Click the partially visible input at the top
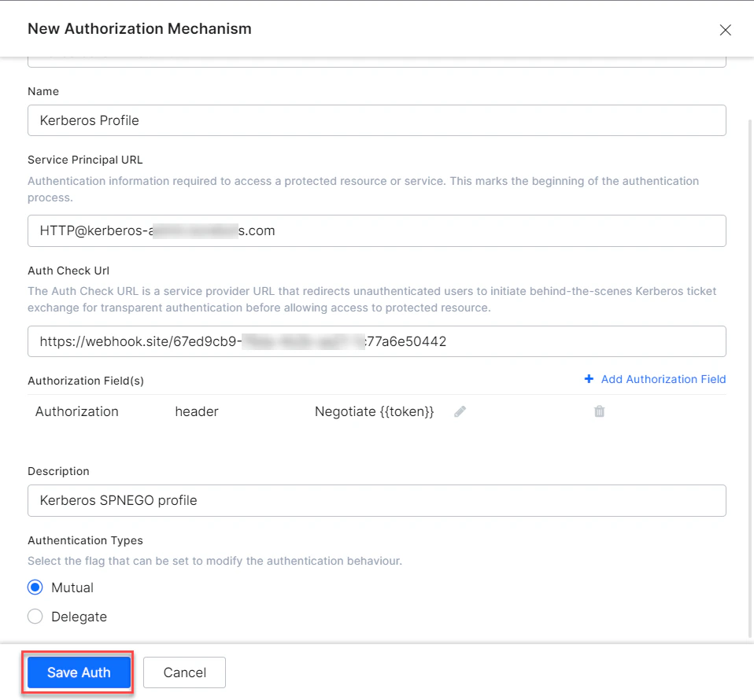The height and width of the screenshot is (700, 754). click(x=376, y=57)
